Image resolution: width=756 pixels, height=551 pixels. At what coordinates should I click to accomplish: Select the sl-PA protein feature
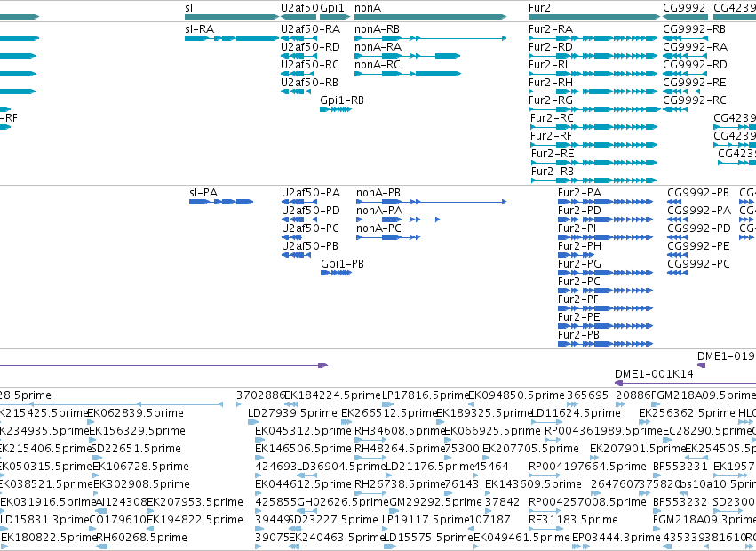pos(203,193)
